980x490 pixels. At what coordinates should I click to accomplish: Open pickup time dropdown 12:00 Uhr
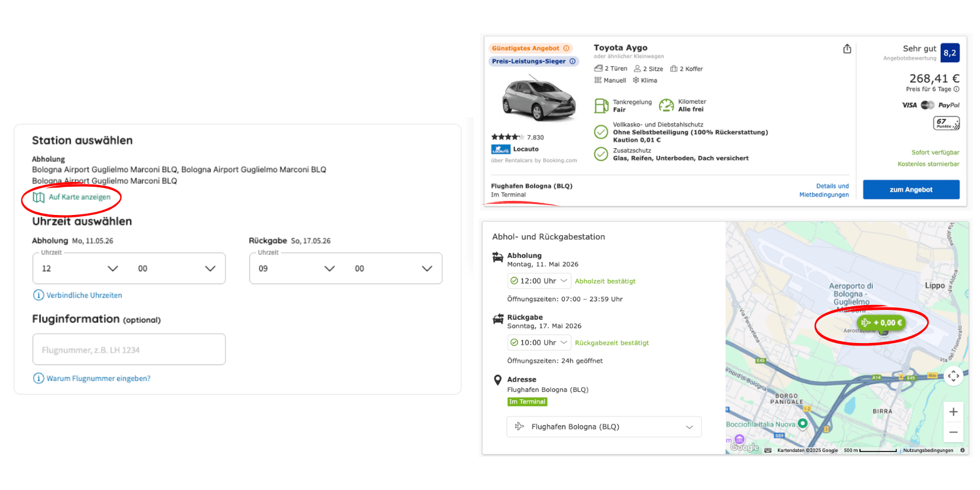[539, 281]
